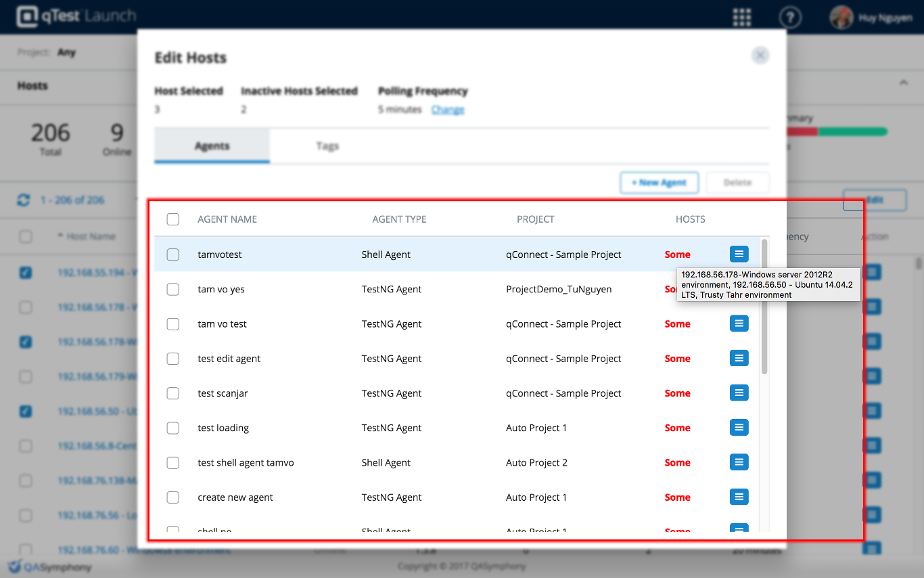This screenshot has height=578, width=924.
Task: Click the refresh hosts icon
Action: point(24,200)
